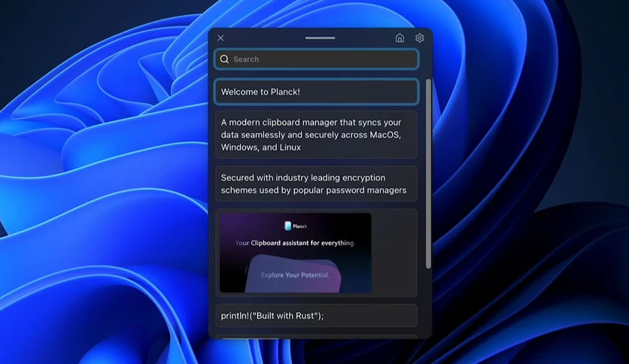Close the Planck clipboard window
The image size is (629, 364).
point(220,38)
